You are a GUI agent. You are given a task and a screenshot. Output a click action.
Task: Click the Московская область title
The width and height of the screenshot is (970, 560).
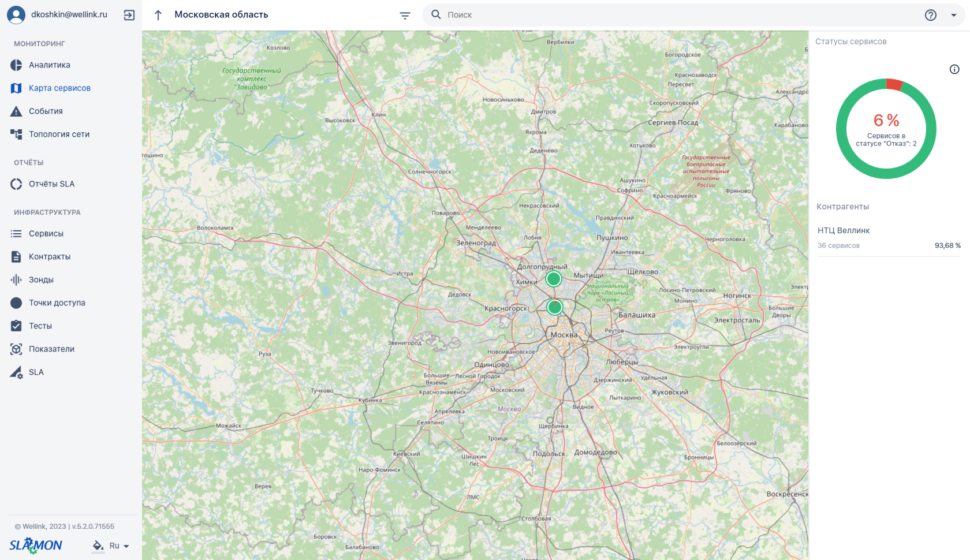pyautogui.click(x=221, y=14)
